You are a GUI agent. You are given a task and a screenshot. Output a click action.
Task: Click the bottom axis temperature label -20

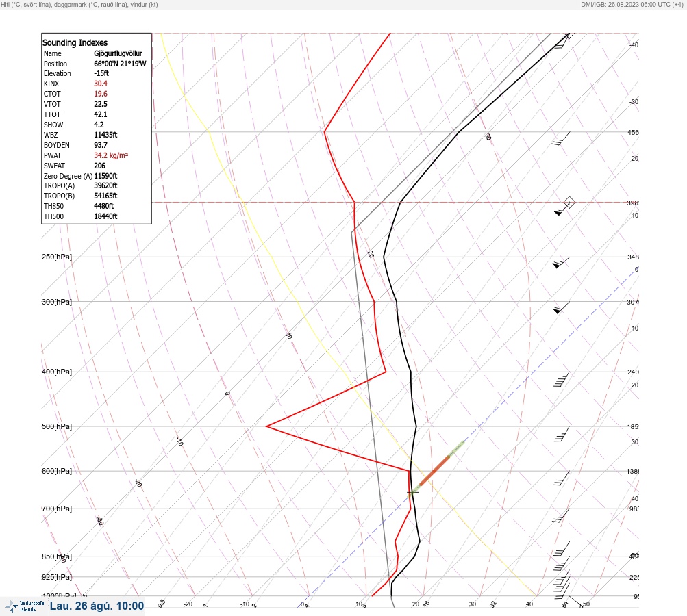click(x=188, y=604)
